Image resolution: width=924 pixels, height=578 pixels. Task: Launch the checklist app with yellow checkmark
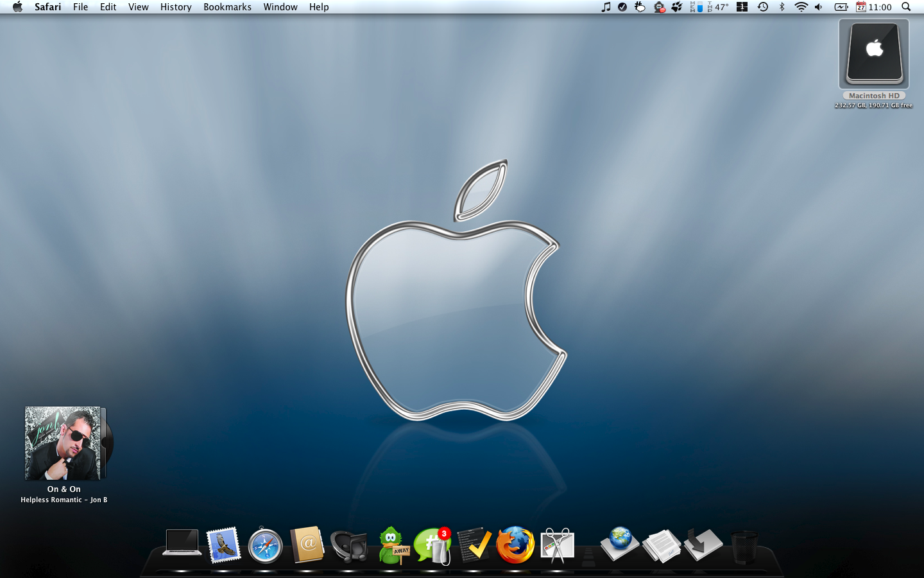pos(474,545)
